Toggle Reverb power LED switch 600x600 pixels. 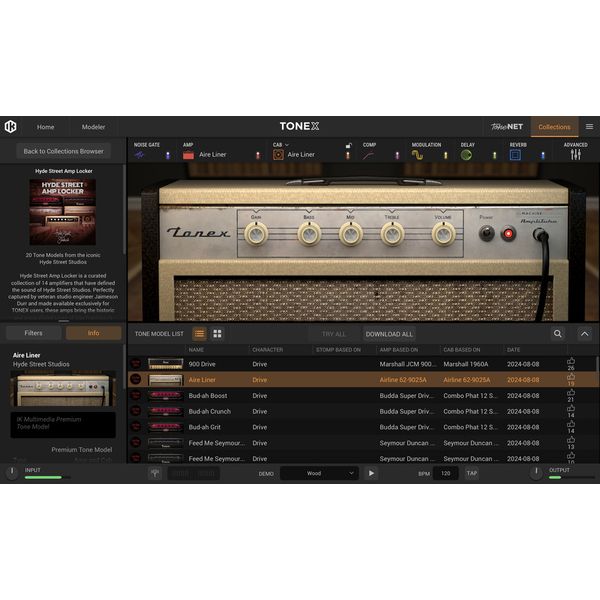click(543, 155)
